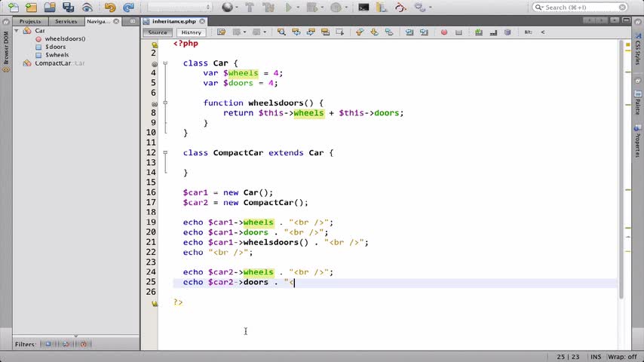The width and height of the screenshot is (644, 362).
Task: Click the Wrap: off status entry
Action: 622,357
